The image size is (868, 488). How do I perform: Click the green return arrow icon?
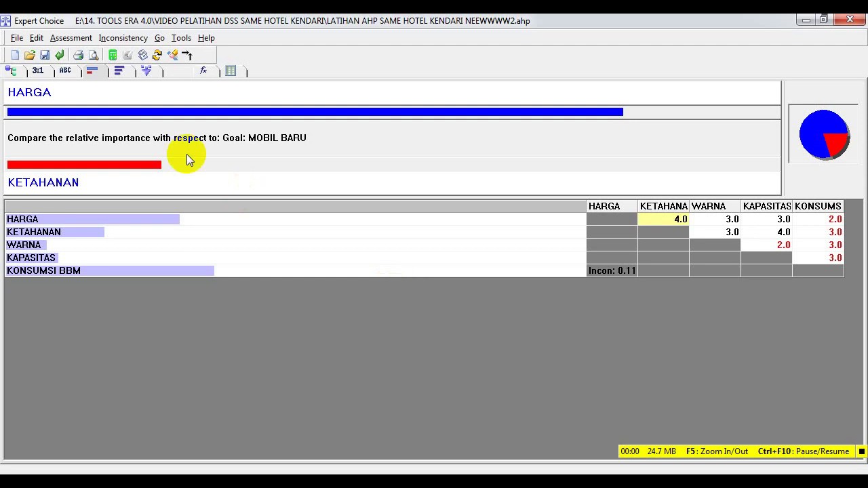60,55
